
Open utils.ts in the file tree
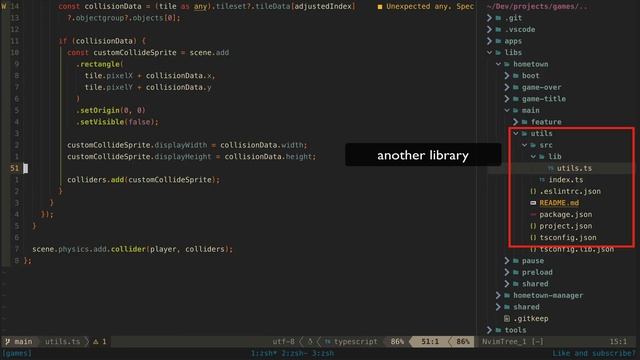coord(574,168)
